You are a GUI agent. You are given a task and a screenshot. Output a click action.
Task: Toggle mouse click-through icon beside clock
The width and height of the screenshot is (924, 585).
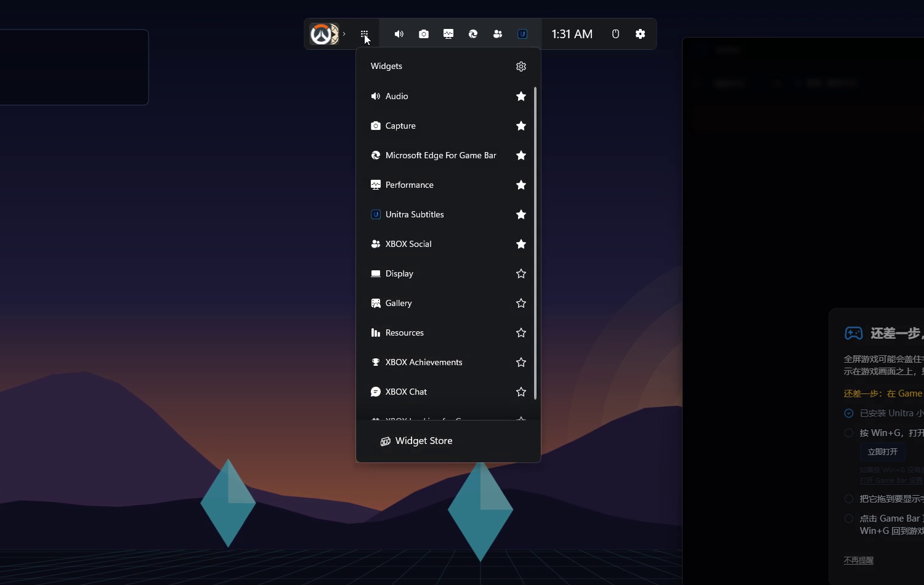(x=615, y=34)
